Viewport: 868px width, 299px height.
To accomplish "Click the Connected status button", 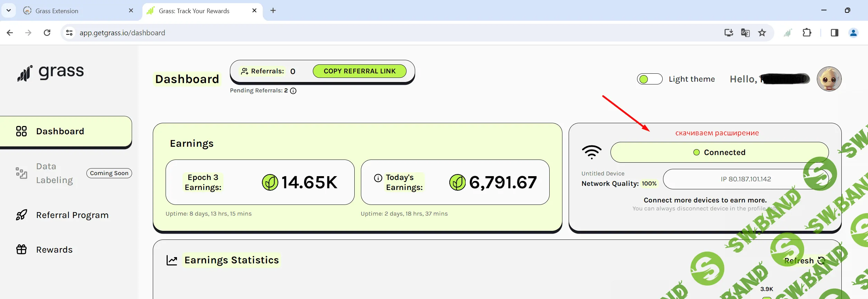I will 719,152.
